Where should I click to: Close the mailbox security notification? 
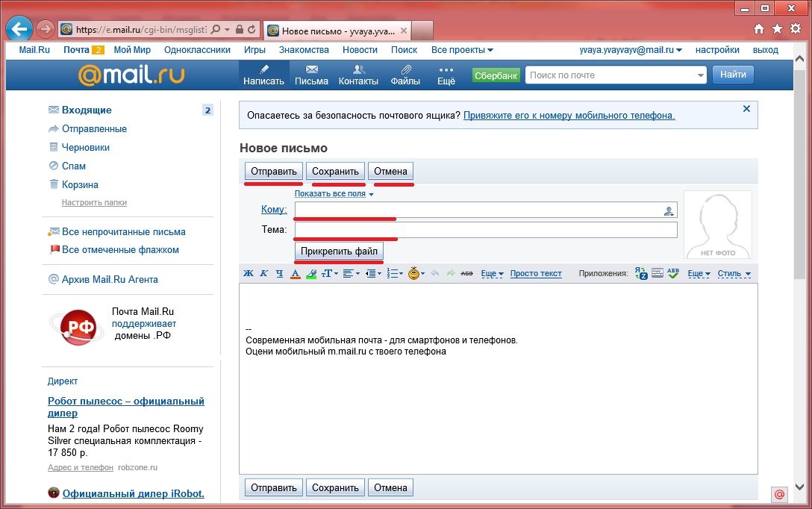746,109
